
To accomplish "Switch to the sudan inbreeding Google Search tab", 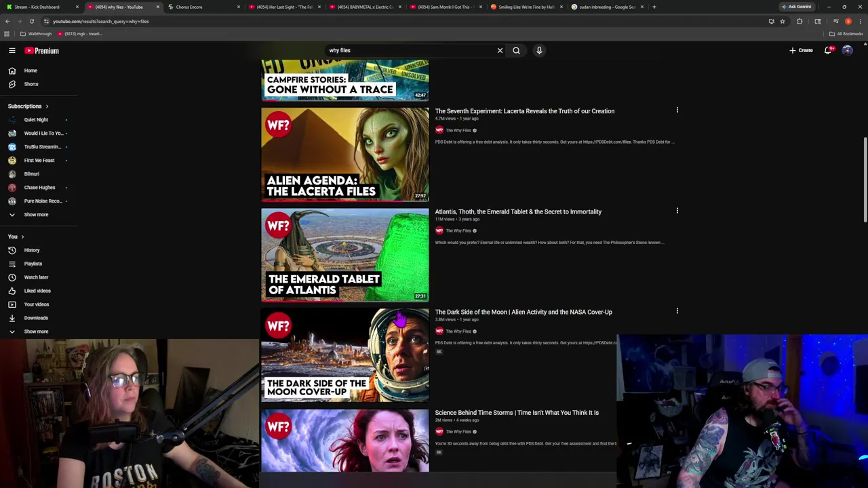I will pyautogui.click(x=606, y=7).
